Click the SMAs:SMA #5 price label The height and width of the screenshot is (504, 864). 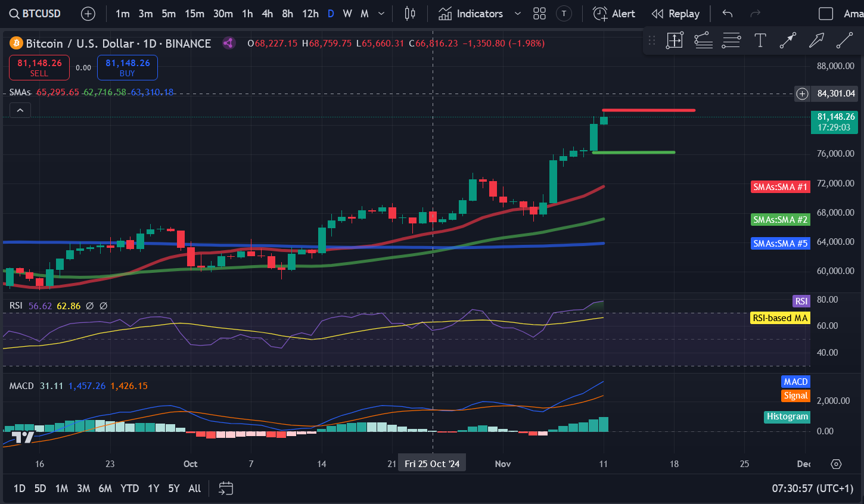[780, 244]
